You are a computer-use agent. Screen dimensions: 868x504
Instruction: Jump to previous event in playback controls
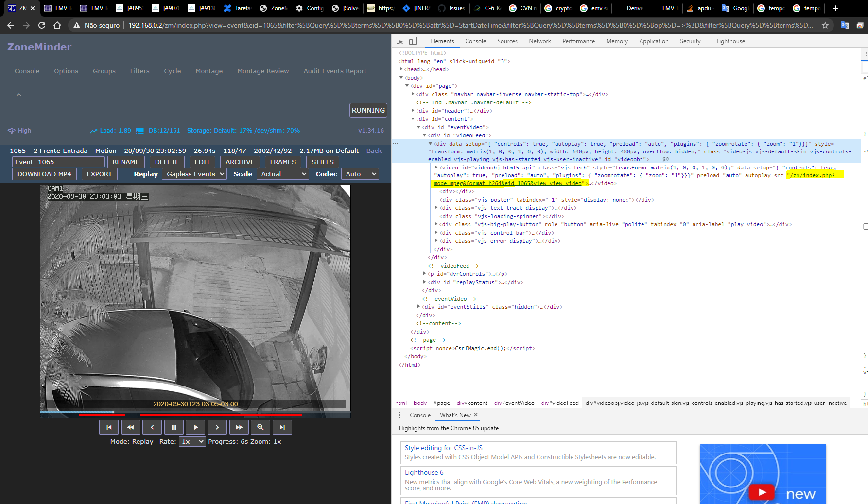[x=109, y=427]
